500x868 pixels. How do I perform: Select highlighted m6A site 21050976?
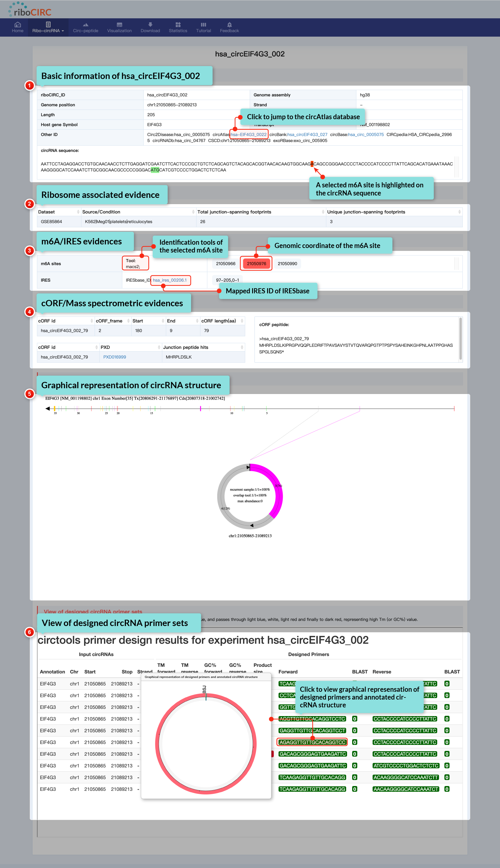[x=257, y=264]
